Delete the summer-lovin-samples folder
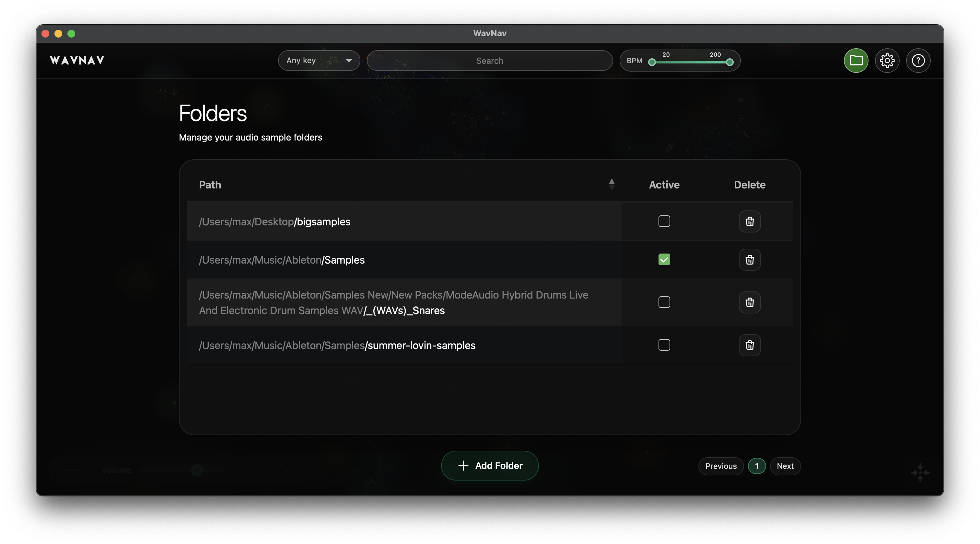Image resolution: width=980 pixels, height=544 pixels. [x=750, y=345]
